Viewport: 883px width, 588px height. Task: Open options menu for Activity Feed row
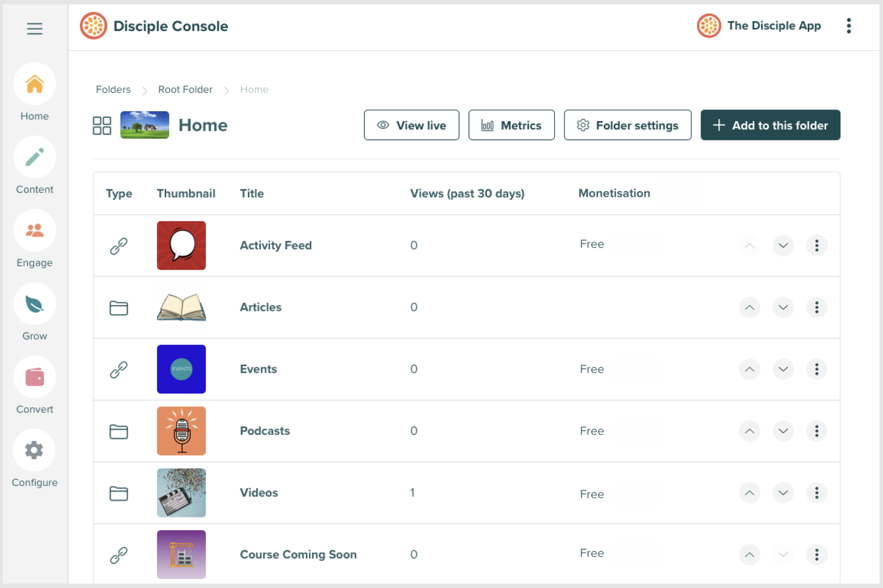(816, 246)
